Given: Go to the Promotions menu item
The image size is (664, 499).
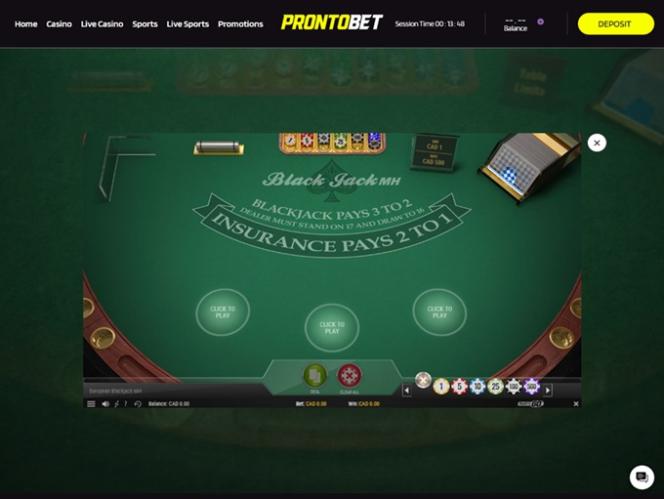Looking at the screenshot, I should pos(241,24).
